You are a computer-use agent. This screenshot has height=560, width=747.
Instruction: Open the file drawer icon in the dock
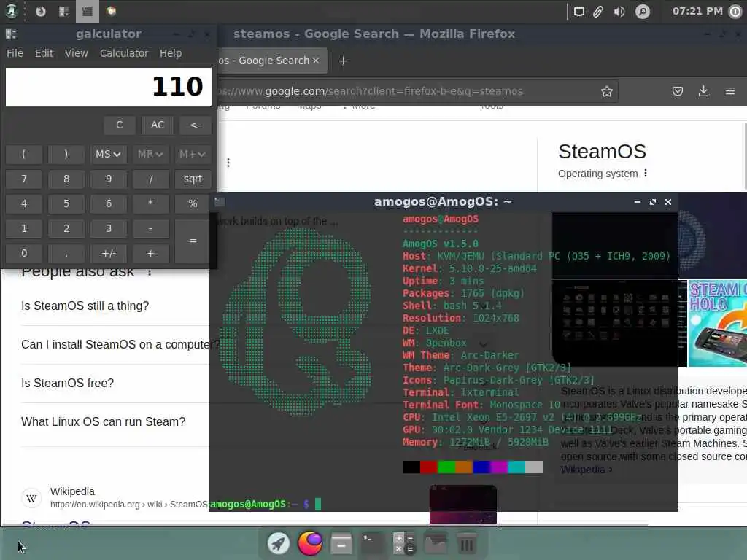tap(341, 543)
